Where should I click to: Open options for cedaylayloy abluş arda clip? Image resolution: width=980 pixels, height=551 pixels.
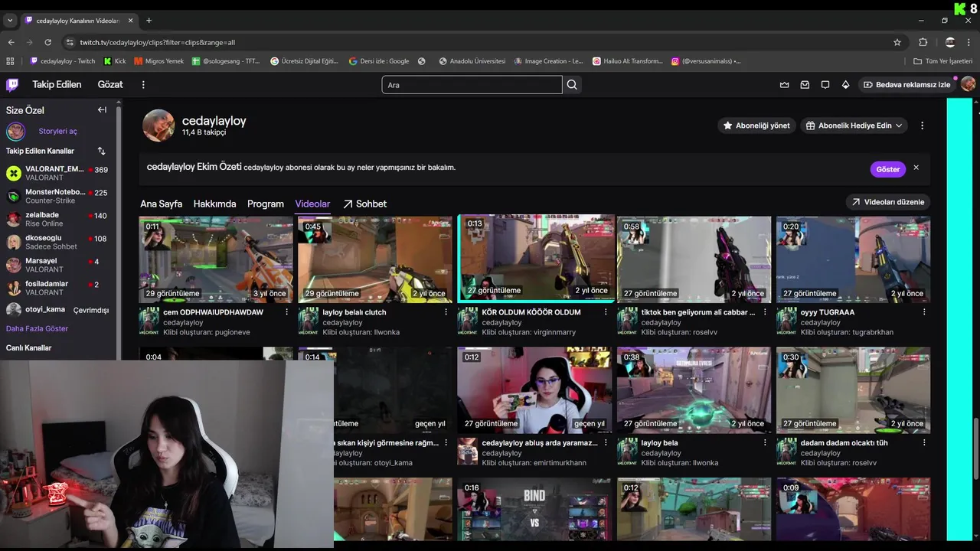[606, 442]
